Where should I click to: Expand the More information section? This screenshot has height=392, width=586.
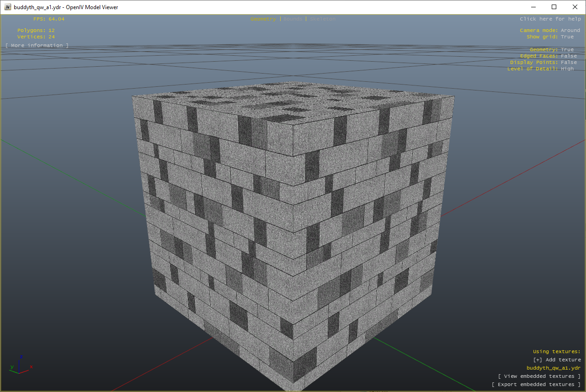point(37,46)
